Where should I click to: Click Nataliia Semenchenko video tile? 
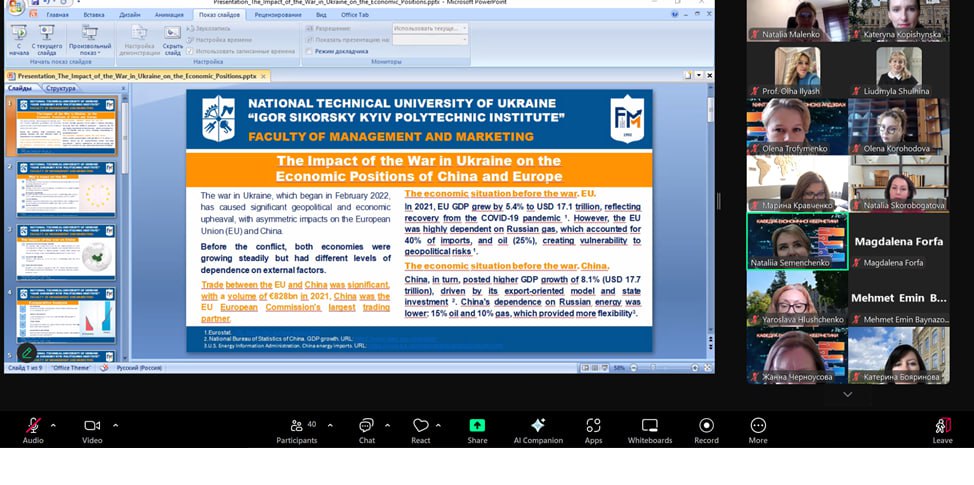tap(797, 242)
